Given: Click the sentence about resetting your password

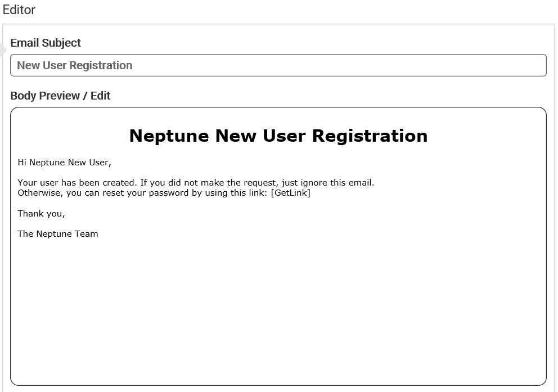Looking at the screenshot, I should click(163, 192).
